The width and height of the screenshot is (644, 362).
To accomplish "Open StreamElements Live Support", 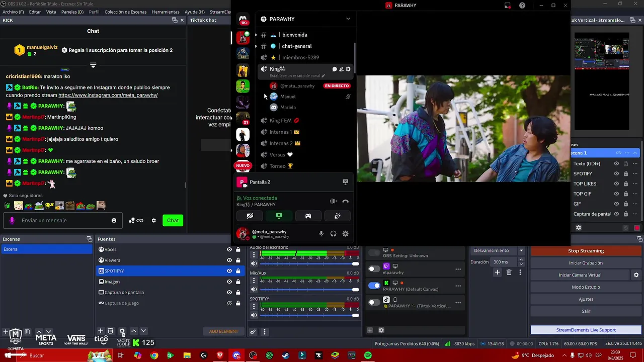I will tap(586, 330).
